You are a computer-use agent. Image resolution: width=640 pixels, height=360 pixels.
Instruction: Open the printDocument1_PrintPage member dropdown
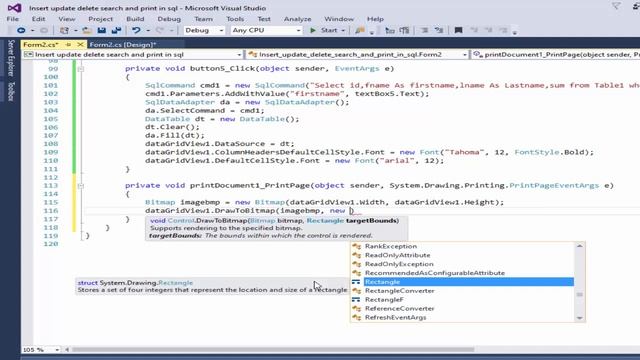[x=556, y=54]
